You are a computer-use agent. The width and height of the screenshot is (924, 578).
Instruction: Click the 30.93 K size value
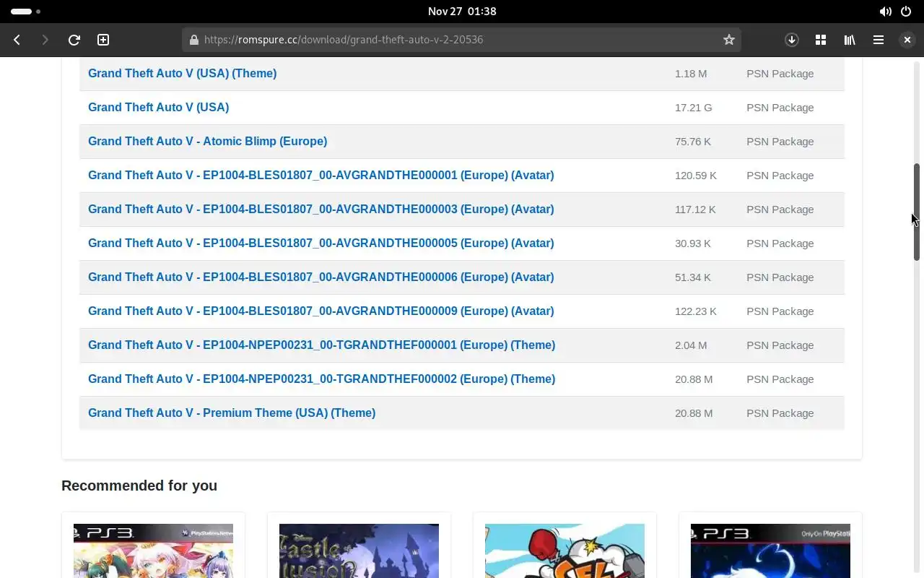(x=693, y=243)
